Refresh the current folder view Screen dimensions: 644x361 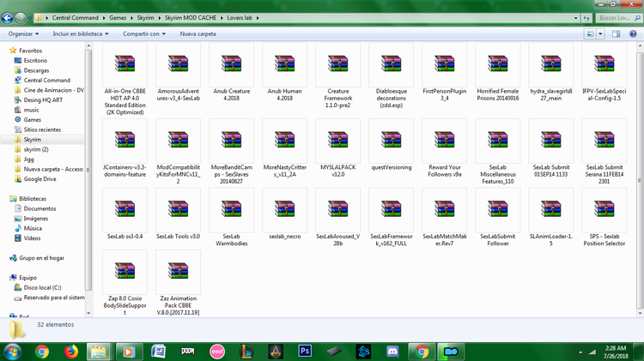tap(586, 18)
